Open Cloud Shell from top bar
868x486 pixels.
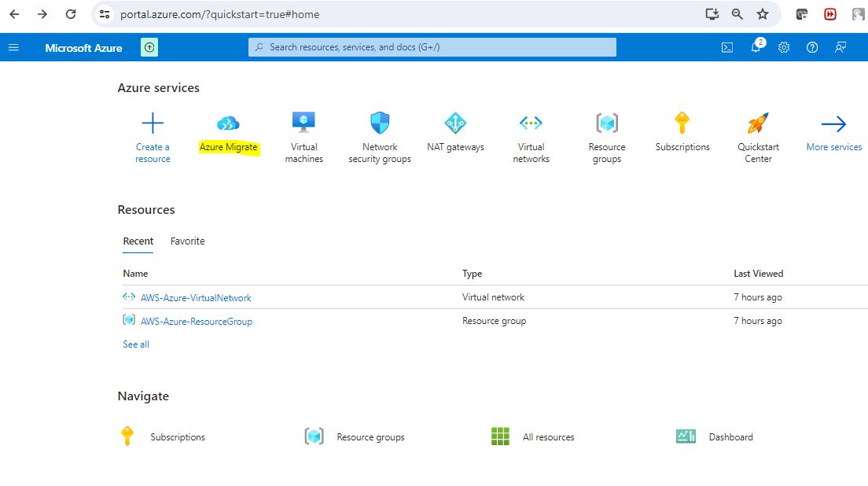coord(727,47)
